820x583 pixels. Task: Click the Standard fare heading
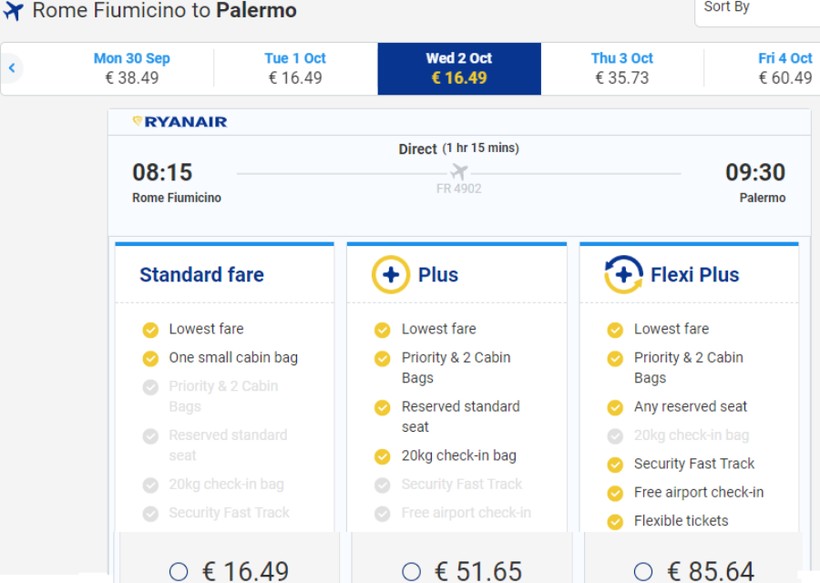[202, 275]
